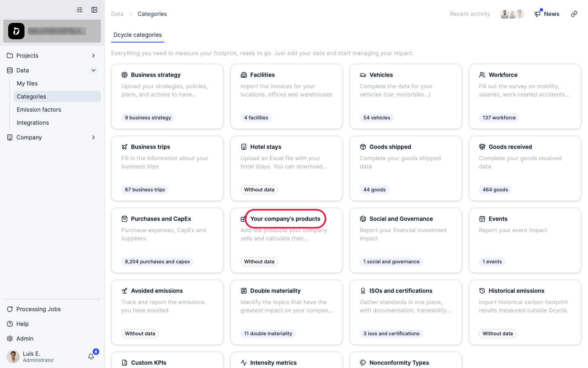Click the 11 double materiality badge
588x368 pixels.
(x=268, y=334)
